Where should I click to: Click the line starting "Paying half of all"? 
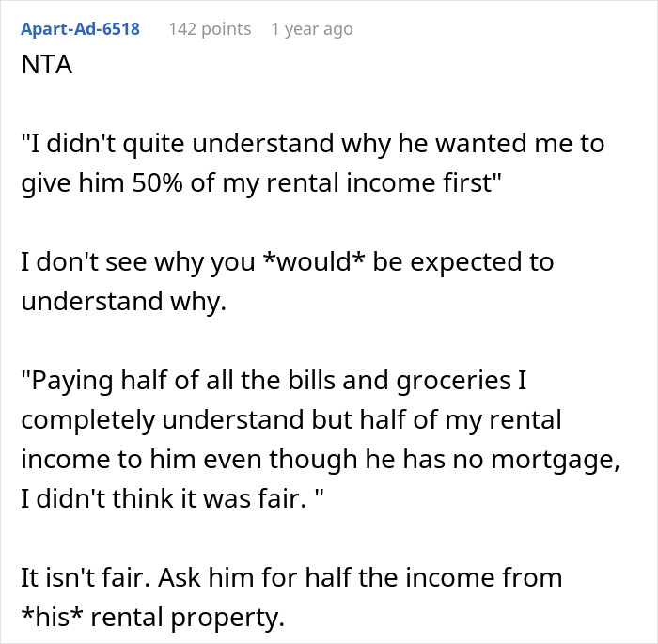(287, 381)
